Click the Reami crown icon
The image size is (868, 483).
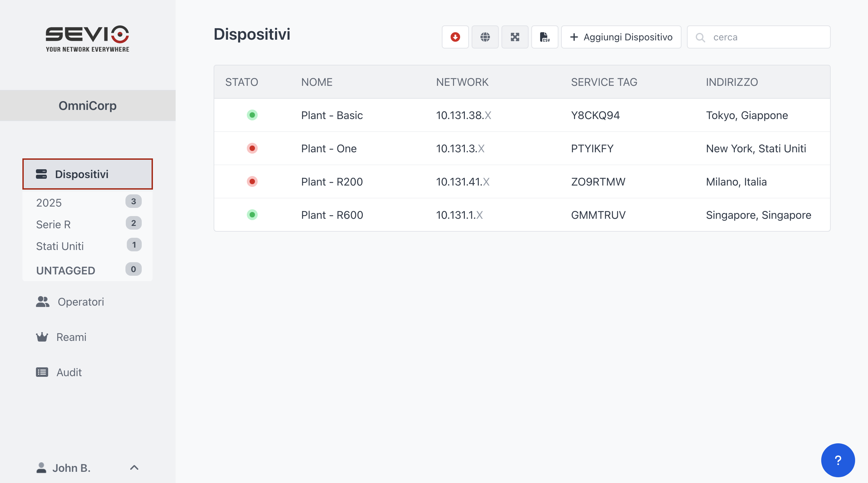[x=42, y=337]
